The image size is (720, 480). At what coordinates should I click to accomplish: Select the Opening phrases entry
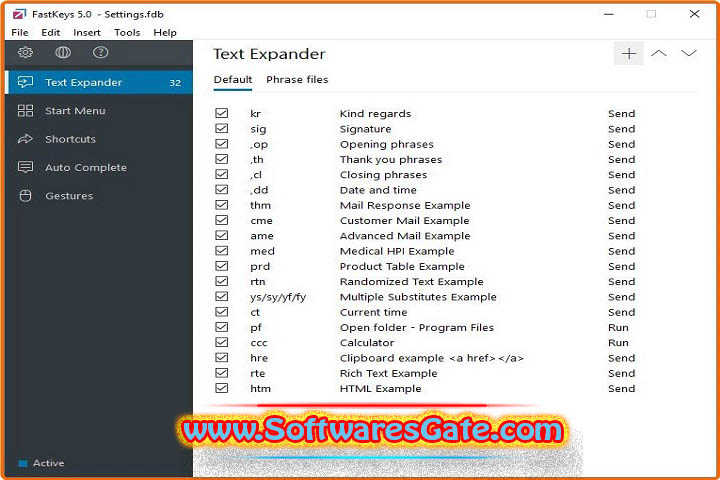coord(387,144)
